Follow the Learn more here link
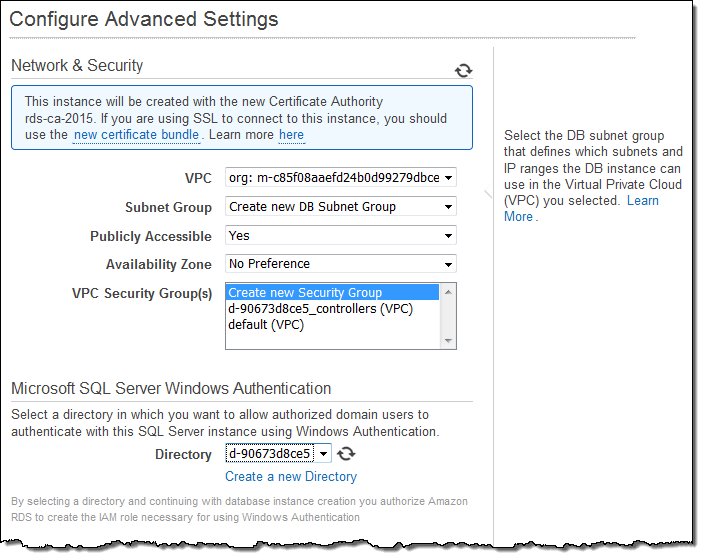 pos(291,134)
